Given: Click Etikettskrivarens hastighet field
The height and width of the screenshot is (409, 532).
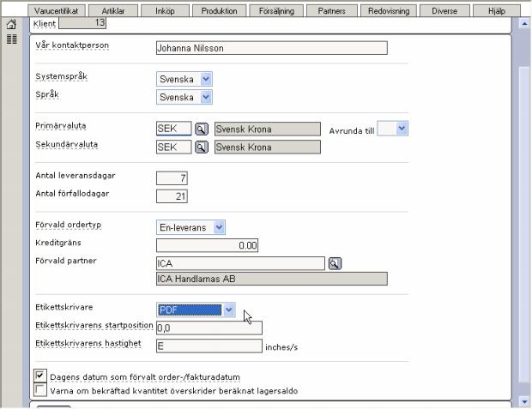Looking at the screenshot, I should pos(209,346).
